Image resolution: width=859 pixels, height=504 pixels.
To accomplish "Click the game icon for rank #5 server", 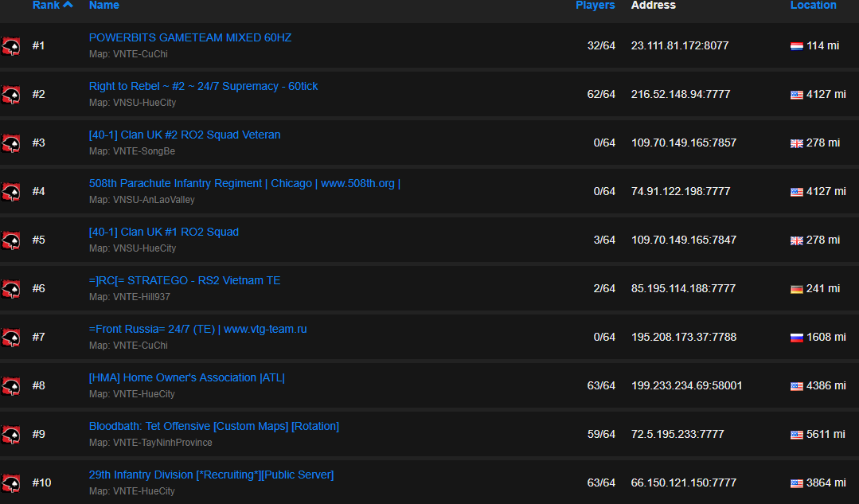I will [10, 241].
